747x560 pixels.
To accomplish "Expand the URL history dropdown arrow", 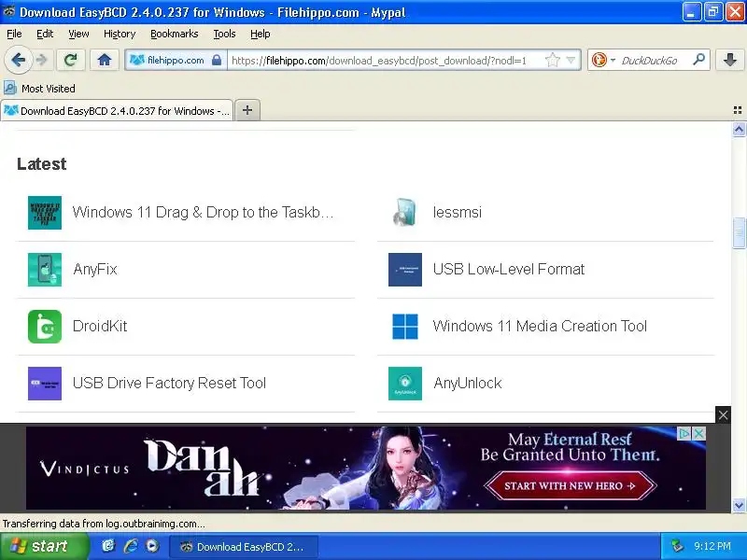I will [x=571, y=60].
